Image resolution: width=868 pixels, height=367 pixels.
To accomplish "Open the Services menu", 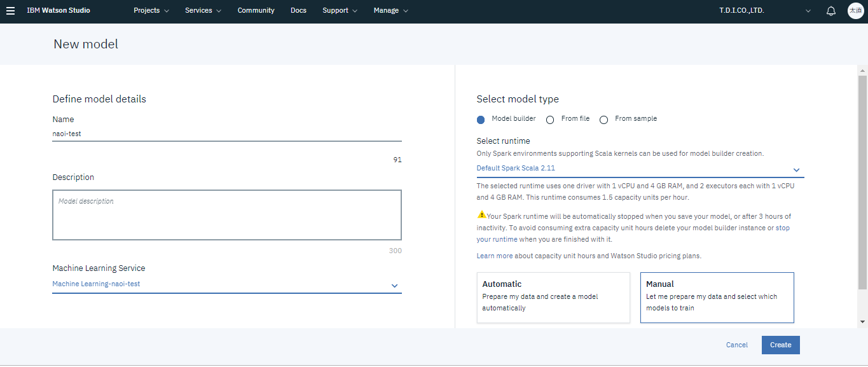I will pos(203,11).
